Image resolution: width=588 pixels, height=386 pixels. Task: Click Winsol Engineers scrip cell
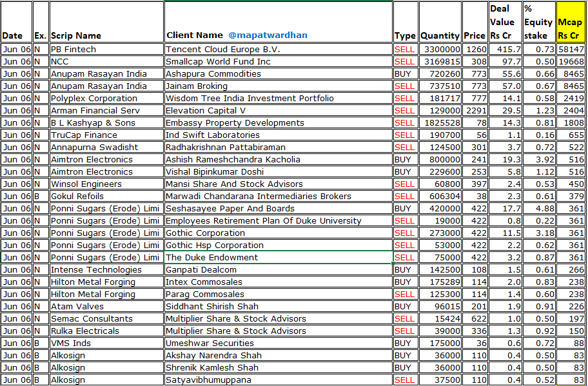pos(106,184)
